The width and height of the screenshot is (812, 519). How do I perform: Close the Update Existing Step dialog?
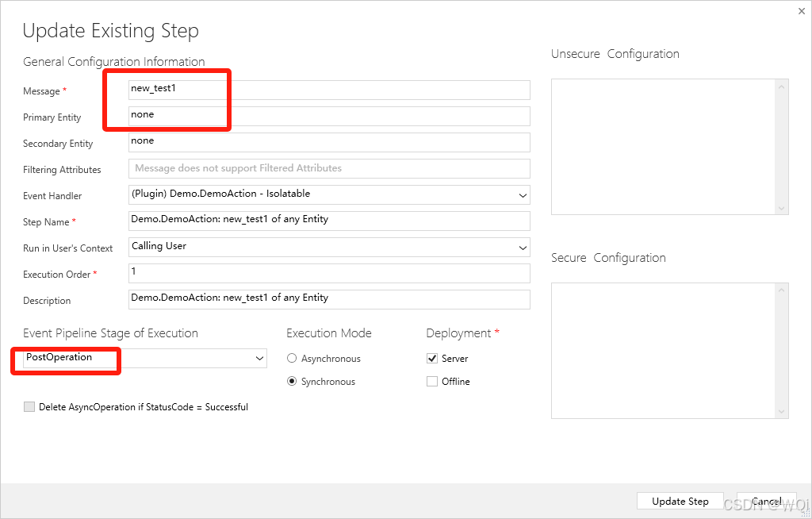[x=802, y=11]
